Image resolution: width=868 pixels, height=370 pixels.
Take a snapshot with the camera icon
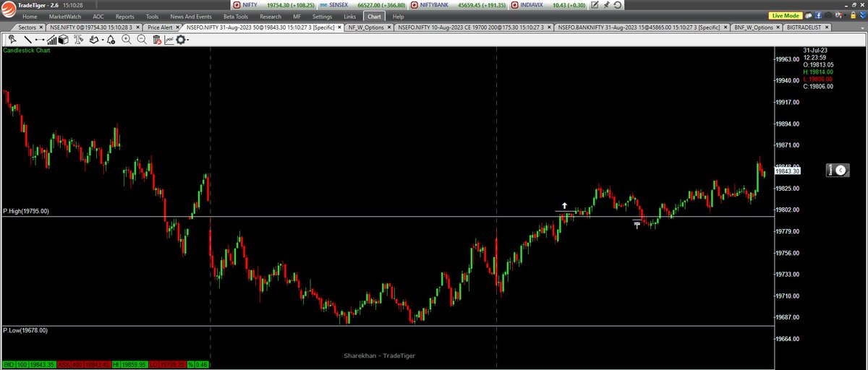coord(828,16)
